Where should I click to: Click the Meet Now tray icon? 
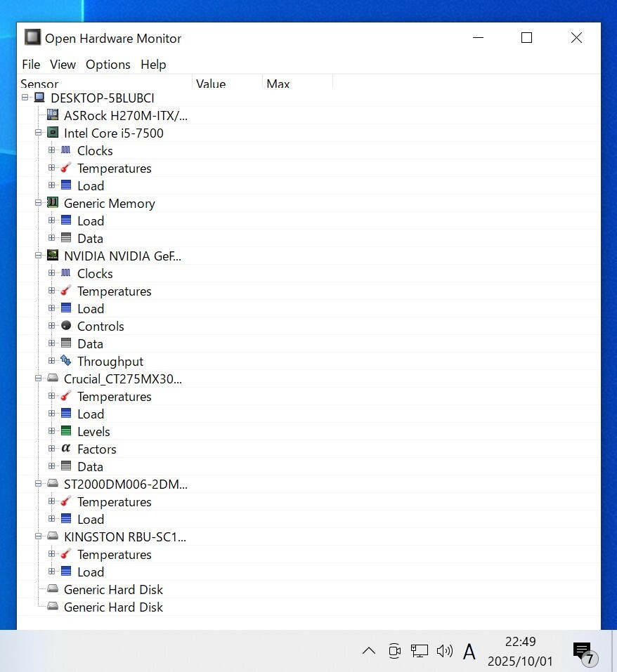click(x=394, y=652)
